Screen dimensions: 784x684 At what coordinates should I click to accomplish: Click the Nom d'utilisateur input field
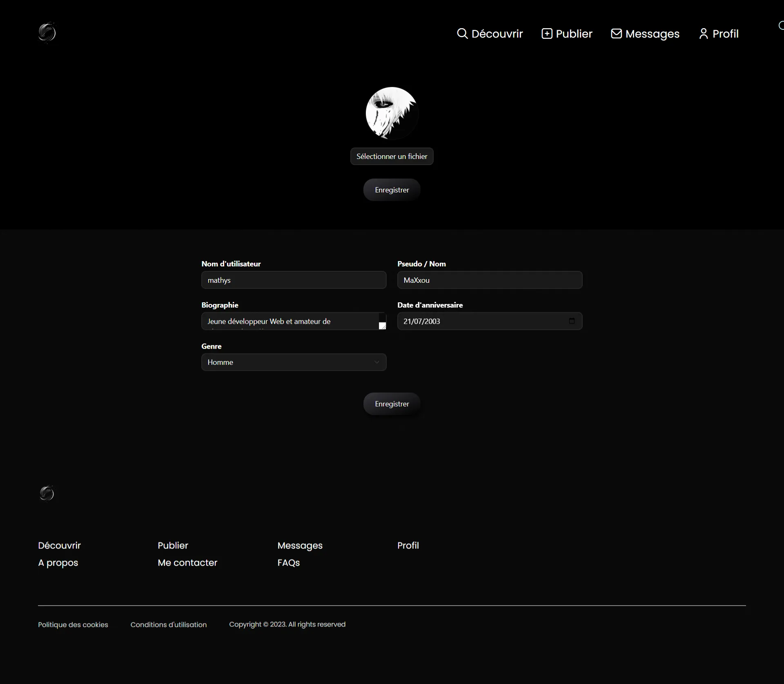click(294, 280)
